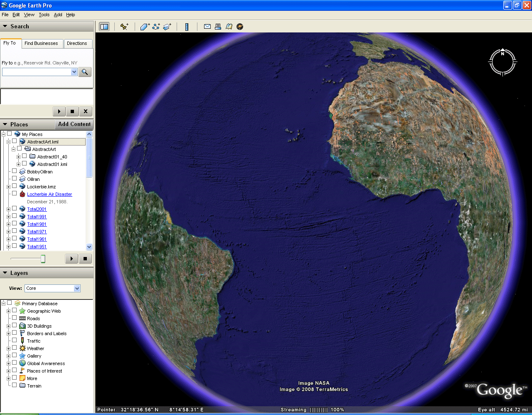
Task: Click the Add Content button
Action: [74, 124]
